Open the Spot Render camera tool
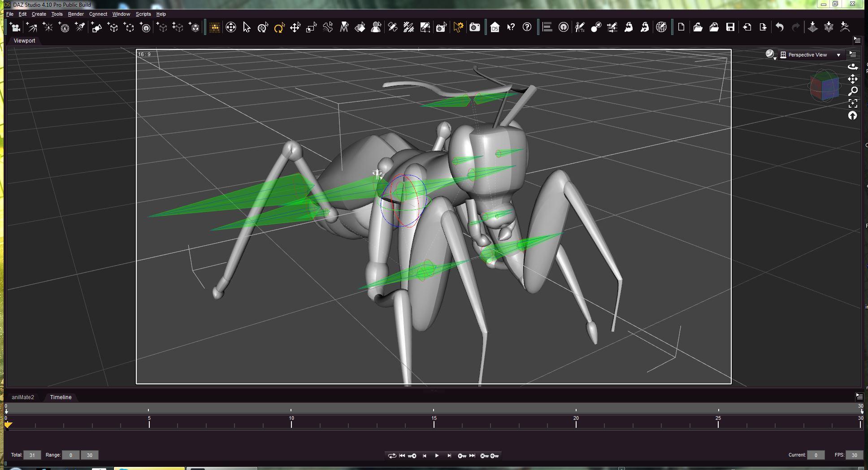The image size is (868, 470). (442, 27)
